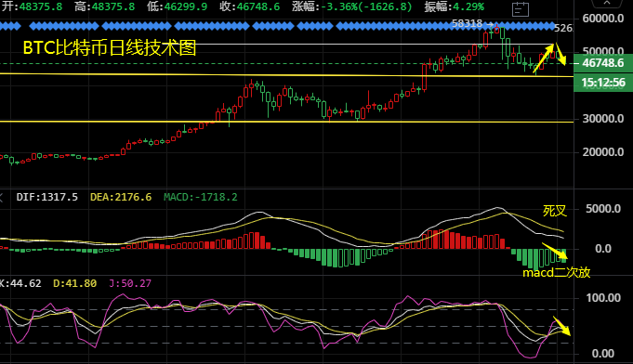Image resolution: width=633 pixels, height=364 pixels.
Task: Close the MACD indicator panel X
Action: click(x=1, y=197)
